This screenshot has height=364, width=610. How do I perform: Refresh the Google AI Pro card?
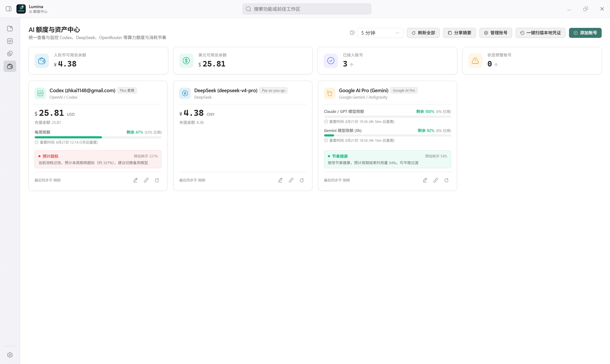pyautogui.click(x=446, y=180)
